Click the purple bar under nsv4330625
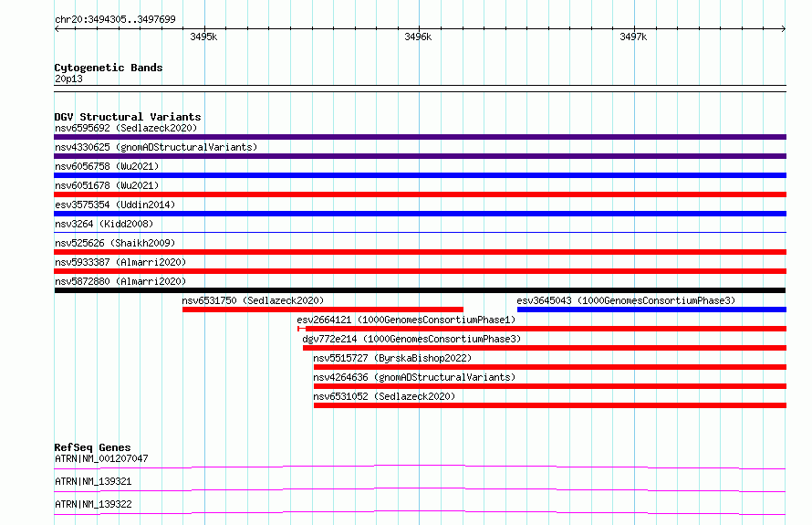 [x=420, y=156]
